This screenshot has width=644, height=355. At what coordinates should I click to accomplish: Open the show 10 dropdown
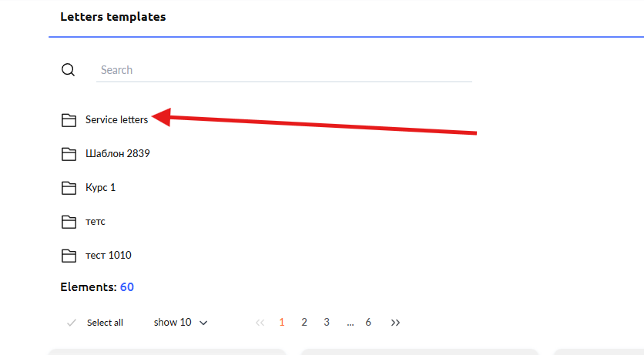(181, 323)
